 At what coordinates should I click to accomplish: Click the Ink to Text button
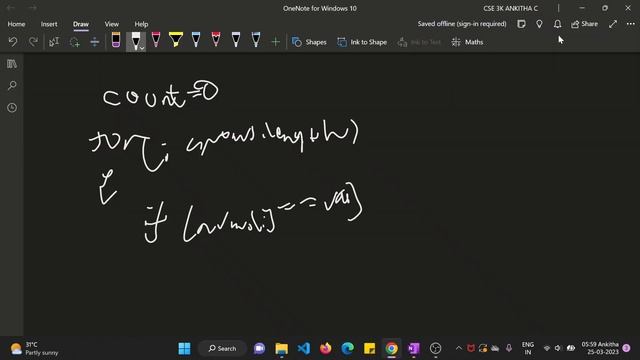[x=419, y=42]
